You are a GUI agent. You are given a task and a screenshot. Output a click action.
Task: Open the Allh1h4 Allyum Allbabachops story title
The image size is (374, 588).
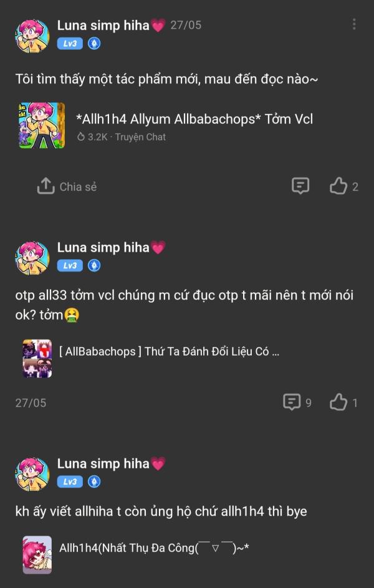[x=194, y=119]
